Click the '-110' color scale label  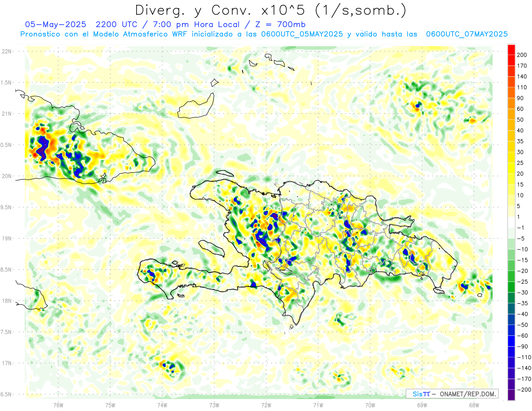(524, 357)
